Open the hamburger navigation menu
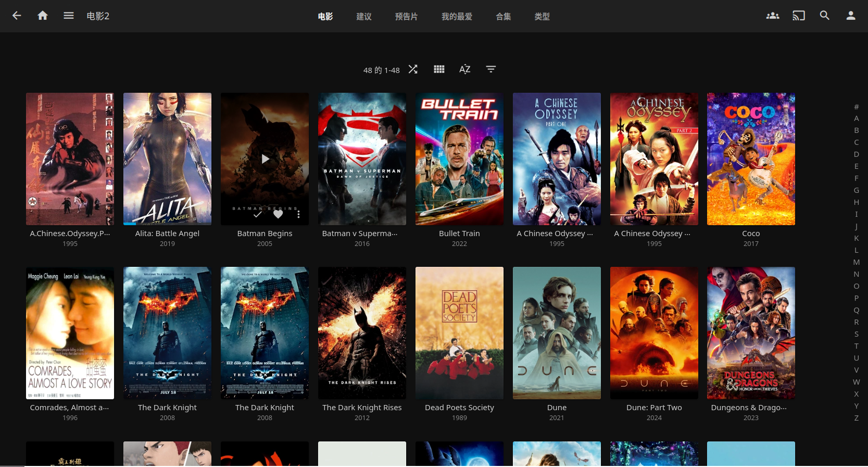This screenshot has width=868, height=467. tap(69, 16)
